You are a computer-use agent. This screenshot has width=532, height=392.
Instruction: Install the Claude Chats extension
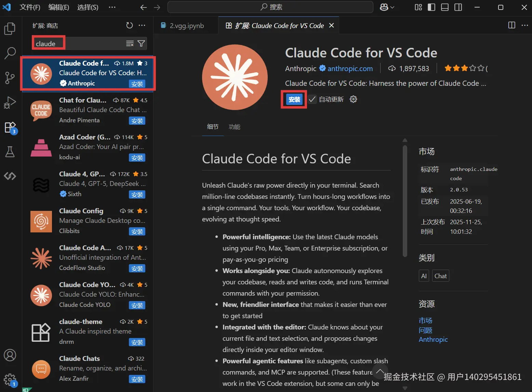[x=137, y=379]
